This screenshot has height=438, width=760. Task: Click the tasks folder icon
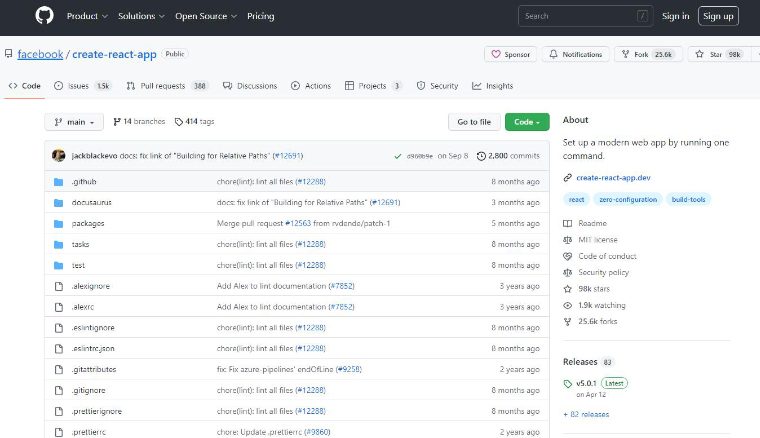59,244
